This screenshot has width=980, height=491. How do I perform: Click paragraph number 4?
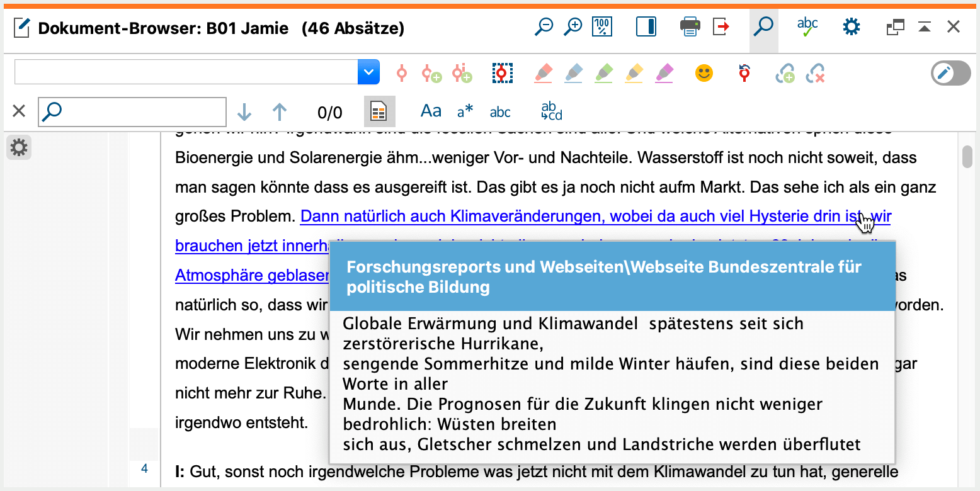pyautogui.click(x=144, y=469)
